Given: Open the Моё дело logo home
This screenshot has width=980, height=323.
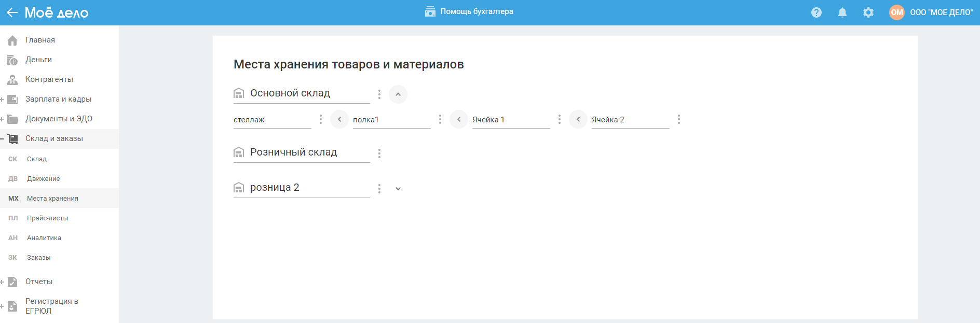Looking at the screenshot, I should coord(57,12).
